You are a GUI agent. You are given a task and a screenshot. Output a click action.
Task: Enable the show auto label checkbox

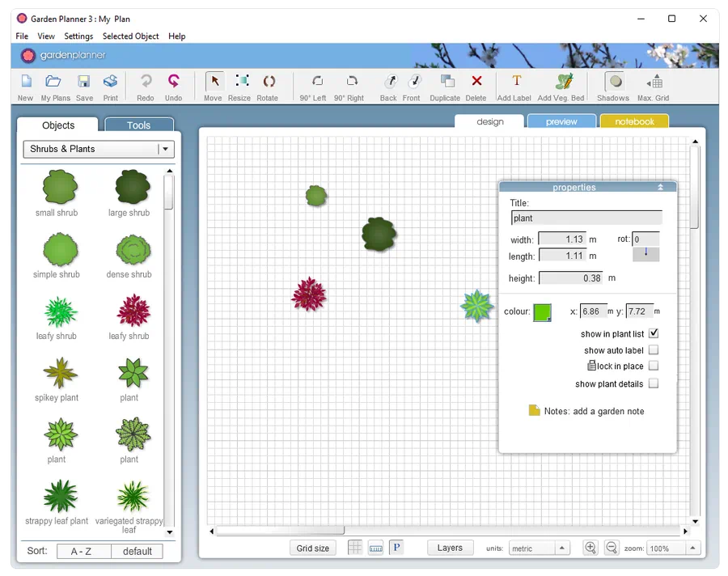tap(654, 350)
